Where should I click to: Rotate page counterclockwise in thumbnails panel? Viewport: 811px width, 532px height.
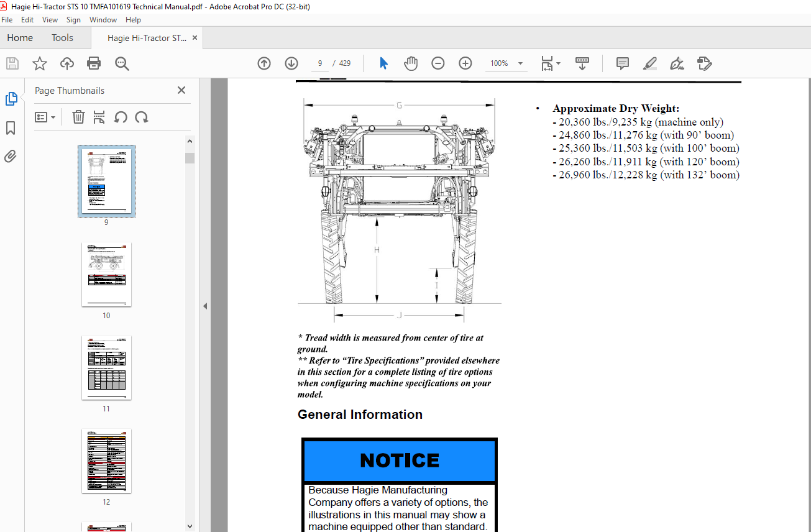pyautogui.click(x=121, y=117)
